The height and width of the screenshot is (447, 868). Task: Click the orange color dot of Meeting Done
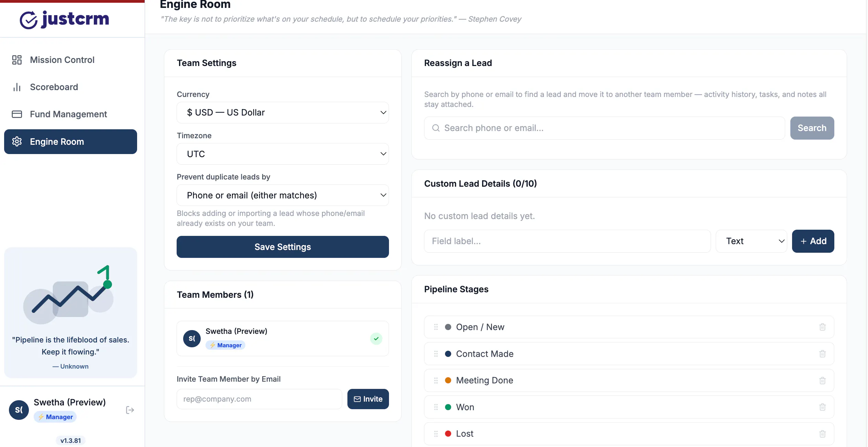coord(448,380)
